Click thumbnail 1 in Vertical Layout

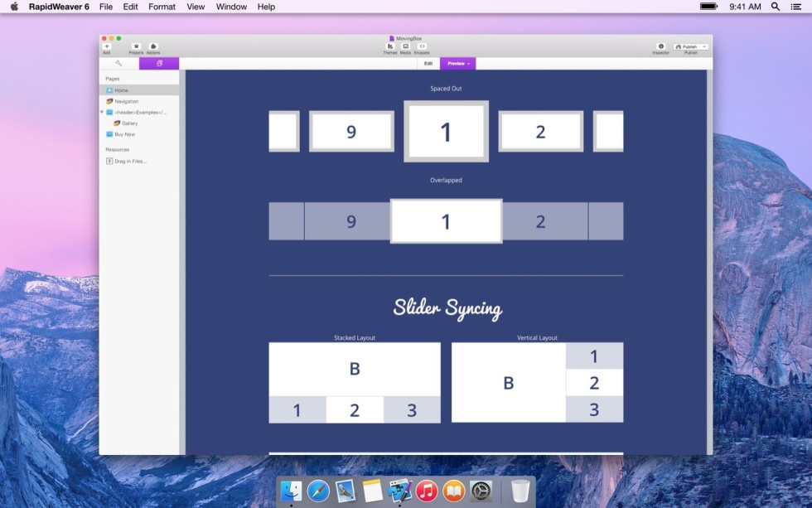click(595, 356)
